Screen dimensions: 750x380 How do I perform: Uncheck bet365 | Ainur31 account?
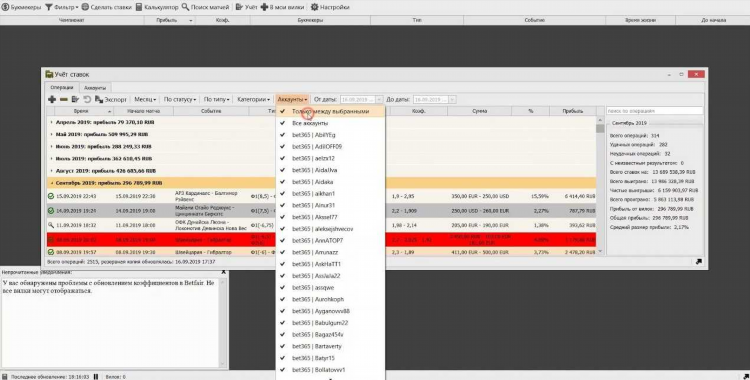click(x=330, y=205)
